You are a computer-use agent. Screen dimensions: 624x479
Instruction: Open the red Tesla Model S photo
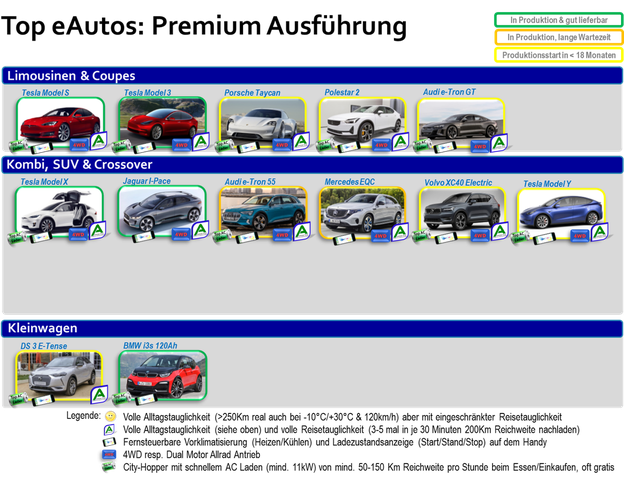(x=60, y=122)
